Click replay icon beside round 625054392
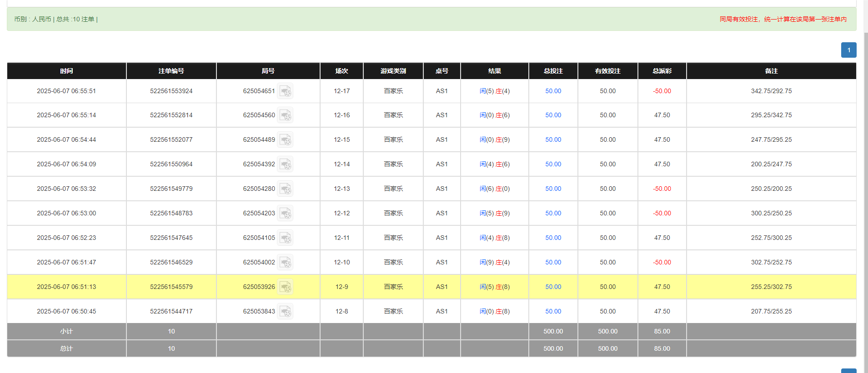This screenshot has width=868, height=373. 285,164
